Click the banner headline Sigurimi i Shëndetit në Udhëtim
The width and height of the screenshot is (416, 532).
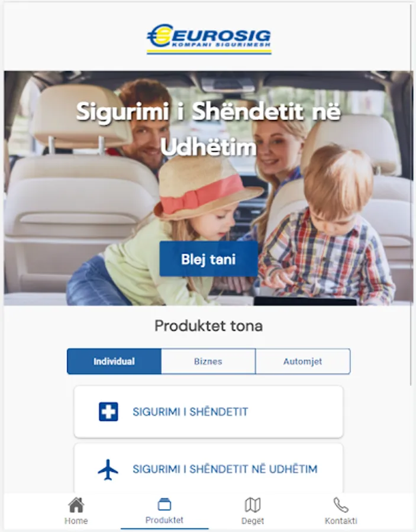pos(208,129)
